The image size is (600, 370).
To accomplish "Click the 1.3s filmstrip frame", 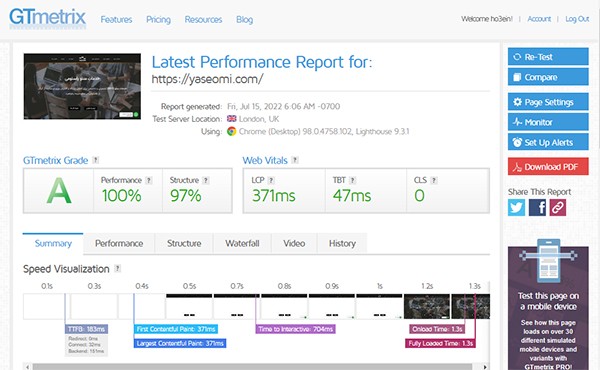I will tap(471, 306).
